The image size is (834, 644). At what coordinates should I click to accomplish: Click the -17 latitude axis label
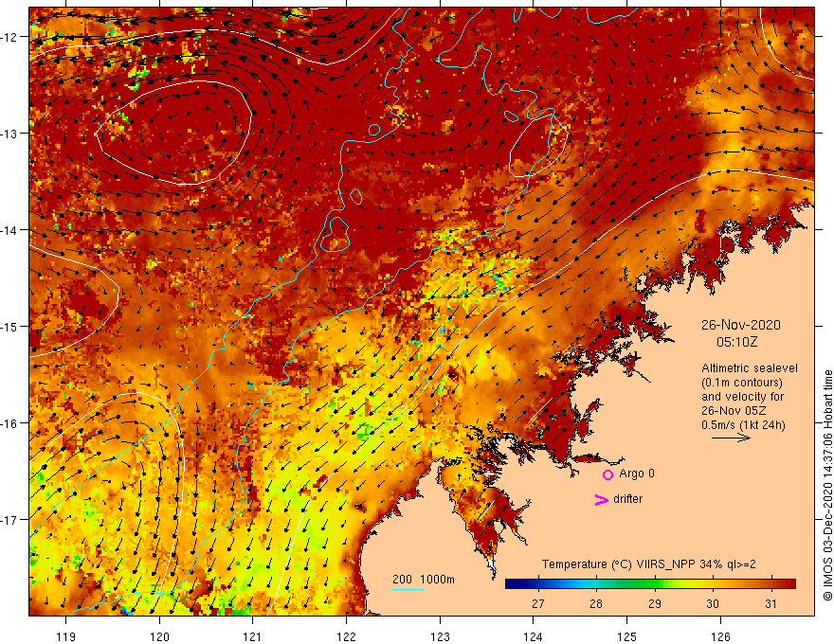coord(9,520)
